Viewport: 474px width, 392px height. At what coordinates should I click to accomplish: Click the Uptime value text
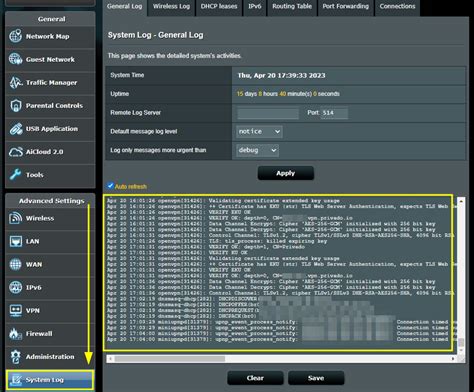coord(288,94)
